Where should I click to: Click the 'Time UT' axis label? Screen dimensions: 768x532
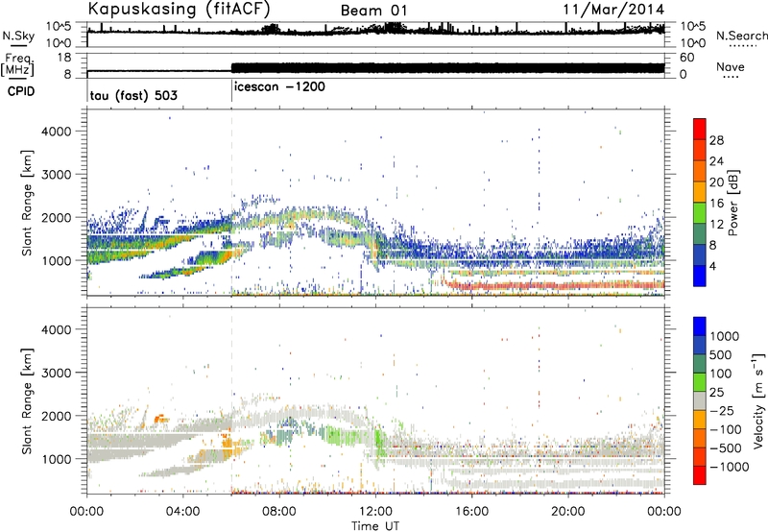(375, 526)
